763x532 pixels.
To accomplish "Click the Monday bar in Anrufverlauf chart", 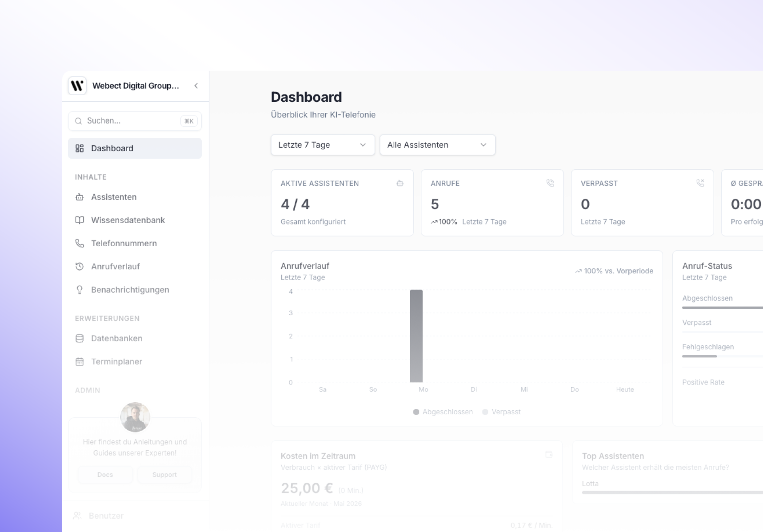I will point(416,336).
